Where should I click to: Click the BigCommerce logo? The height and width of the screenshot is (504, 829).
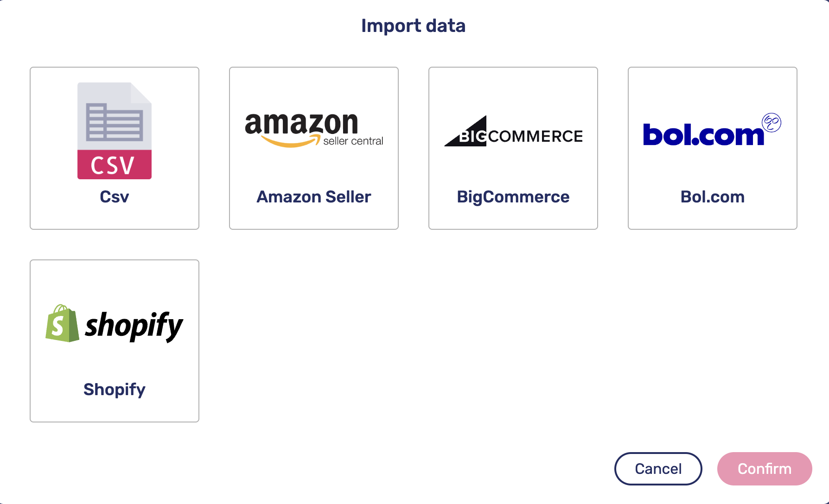(x=513, y=131)
